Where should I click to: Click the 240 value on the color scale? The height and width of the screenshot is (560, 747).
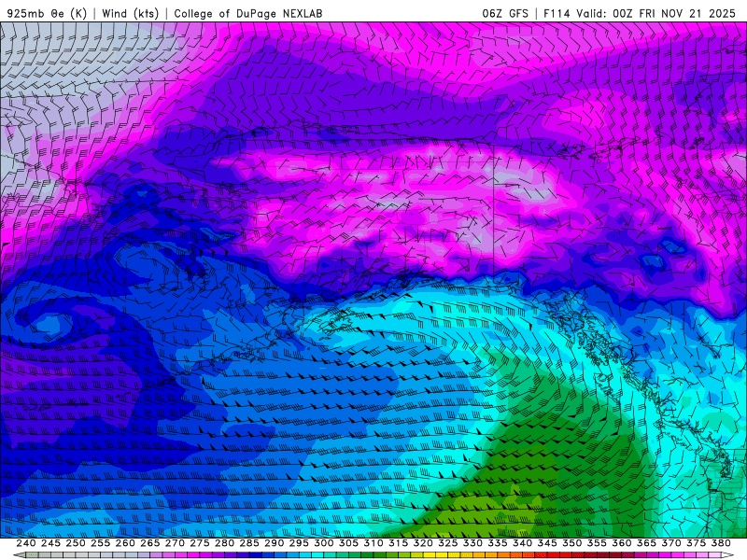[26, 543]
